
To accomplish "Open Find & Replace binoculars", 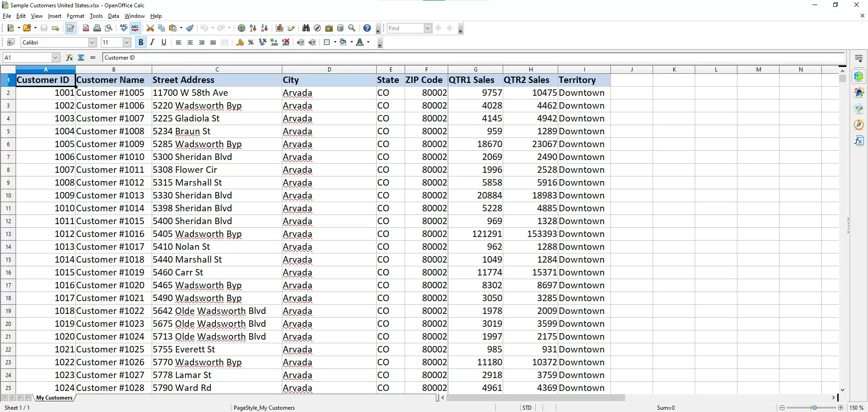I will [x=306, y=28].
